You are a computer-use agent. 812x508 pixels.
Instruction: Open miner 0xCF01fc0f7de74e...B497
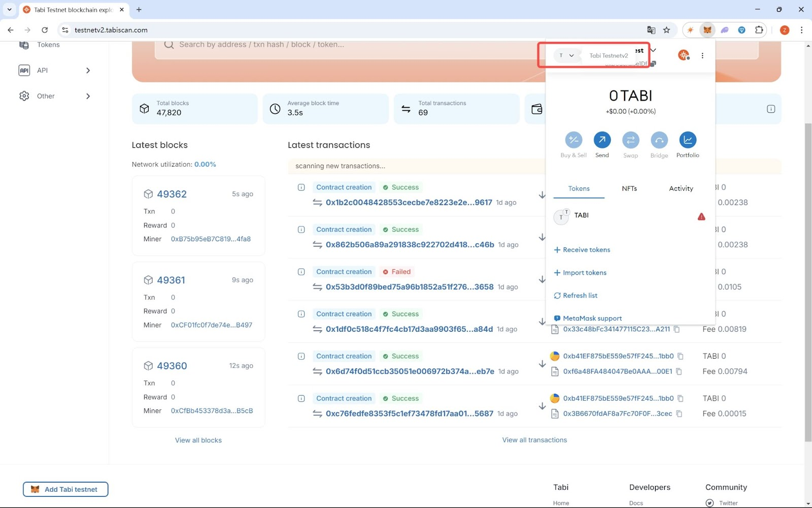212,325
